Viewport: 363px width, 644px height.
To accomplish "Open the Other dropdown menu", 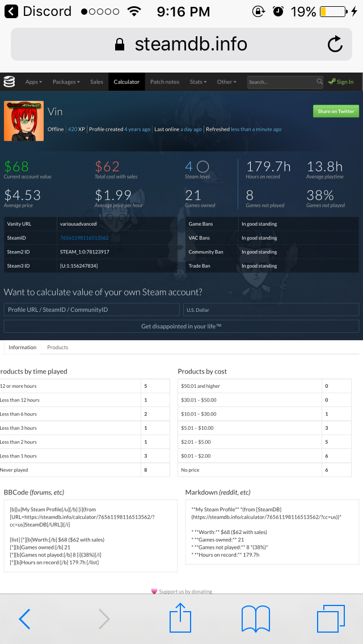I will pyautogui.click(x=227, y=82).
